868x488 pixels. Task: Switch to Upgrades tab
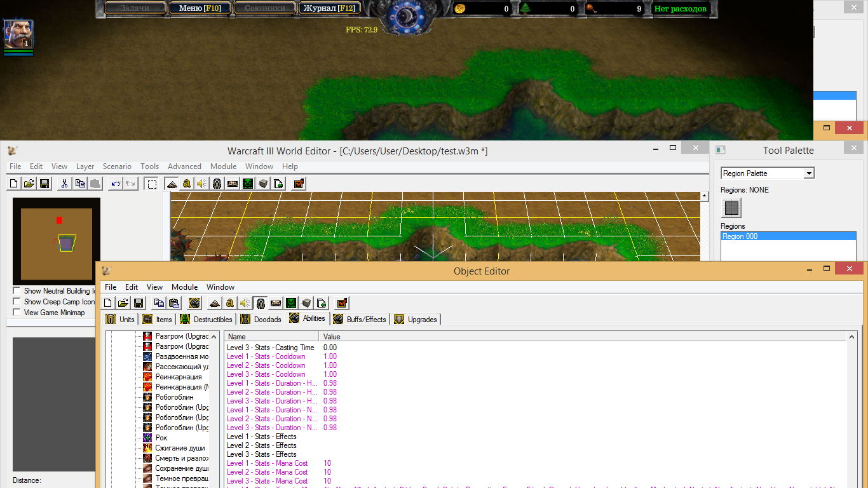point(416,319)
